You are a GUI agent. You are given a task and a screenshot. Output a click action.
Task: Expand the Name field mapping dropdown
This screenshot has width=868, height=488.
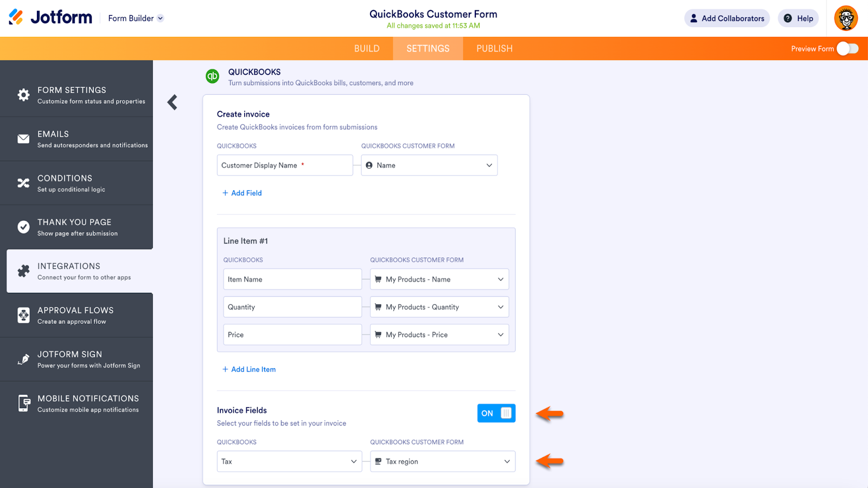[429, 165]
